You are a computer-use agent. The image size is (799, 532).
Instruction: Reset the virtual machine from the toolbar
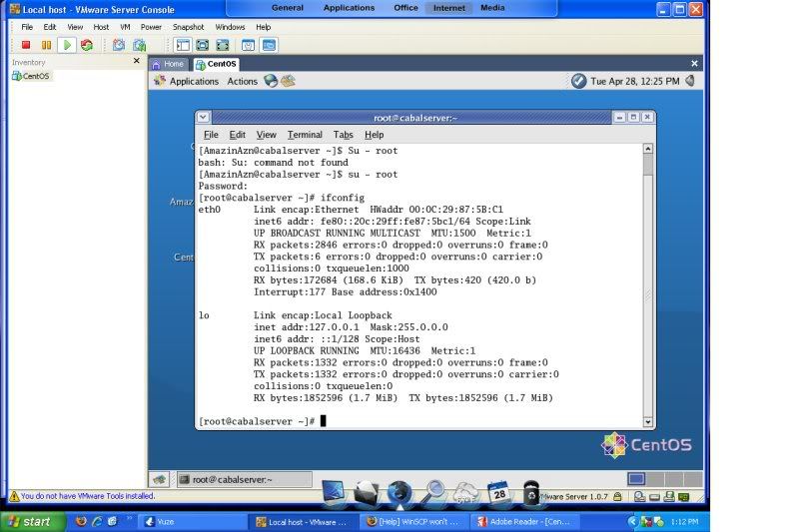point(87,45)
